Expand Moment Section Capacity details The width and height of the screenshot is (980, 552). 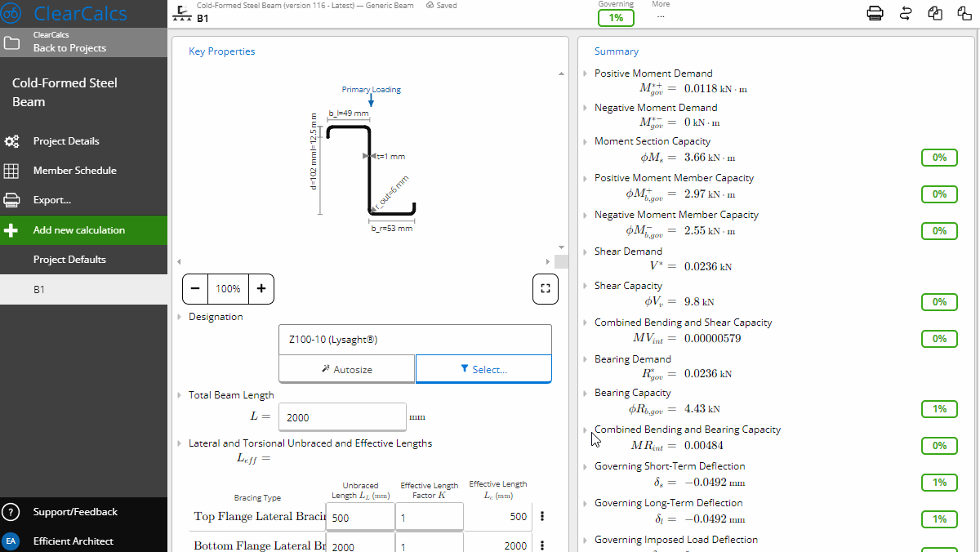pos(586,142)
